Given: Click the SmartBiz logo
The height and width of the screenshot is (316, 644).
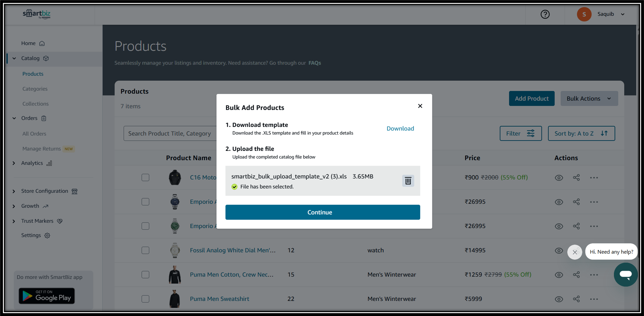Looking at the screenshot, I should point(36,14).
